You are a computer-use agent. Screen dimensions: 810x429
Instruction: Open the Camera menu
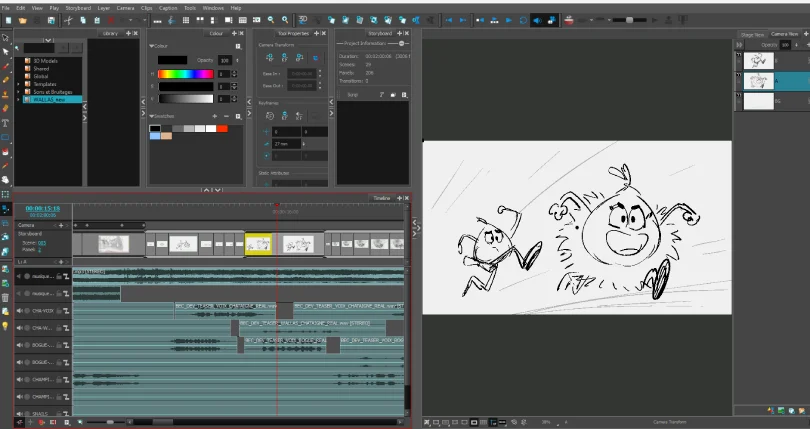(x=125, y=8)
